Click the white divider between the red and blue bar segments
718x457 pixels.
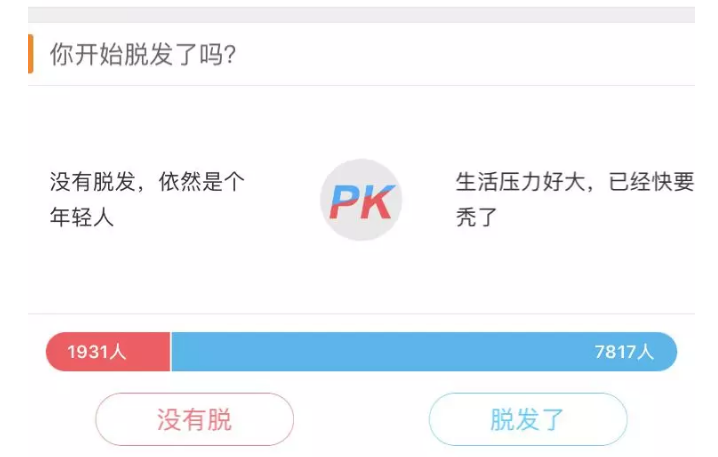171,352
